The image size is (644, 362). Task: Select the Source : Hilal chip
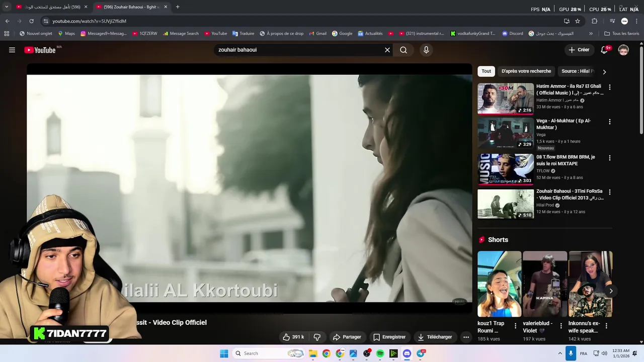578,71
